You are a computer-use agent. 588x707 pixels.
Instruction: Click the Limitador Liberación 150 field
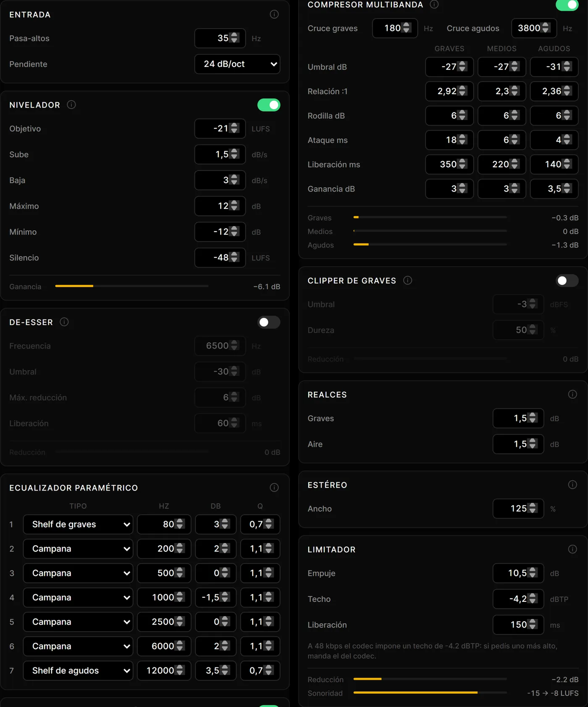pos(518,625)
